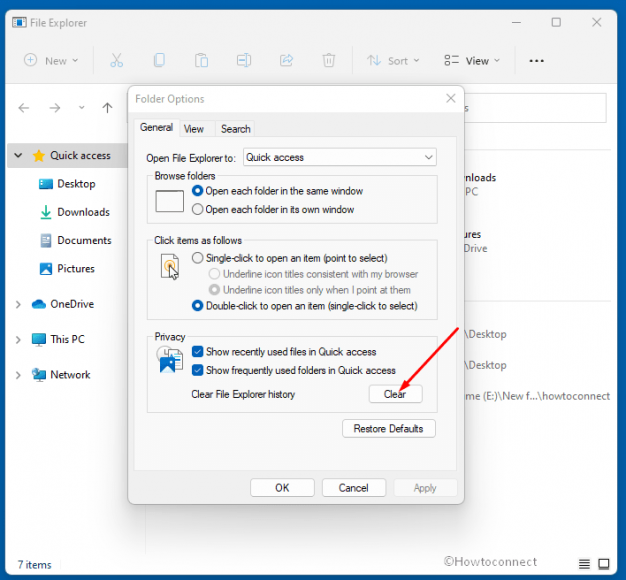Expand the OneDrive tree node

pos(18,305)
